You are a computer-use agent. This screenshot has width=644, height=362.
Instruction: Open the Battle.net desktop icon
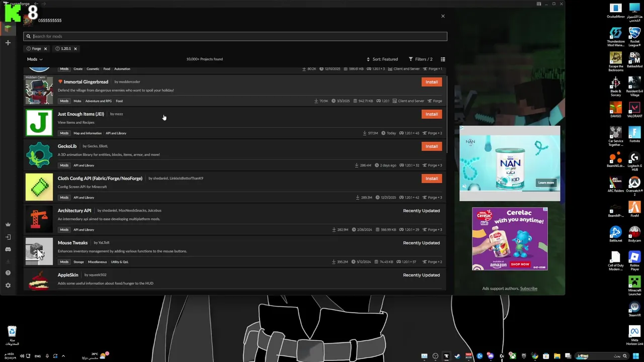616,234
